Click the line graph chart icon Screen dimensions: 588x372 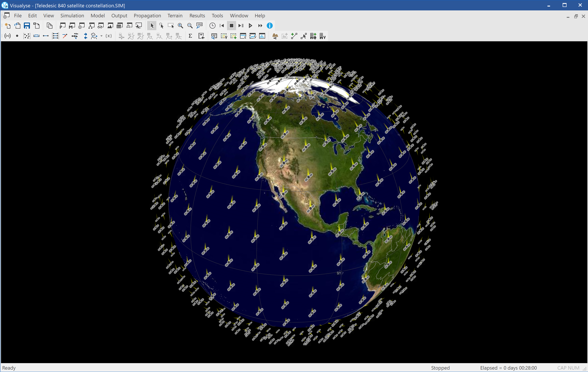coord(253,36)
